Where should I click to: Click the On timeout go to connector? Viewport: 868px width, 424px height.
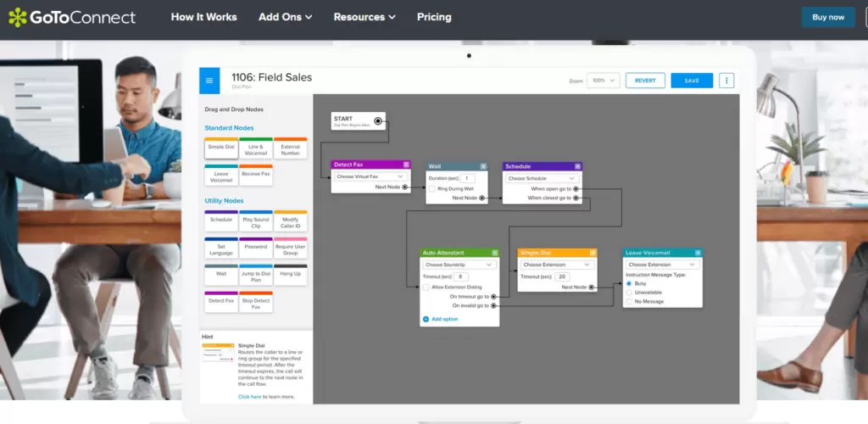pos(493,297)
